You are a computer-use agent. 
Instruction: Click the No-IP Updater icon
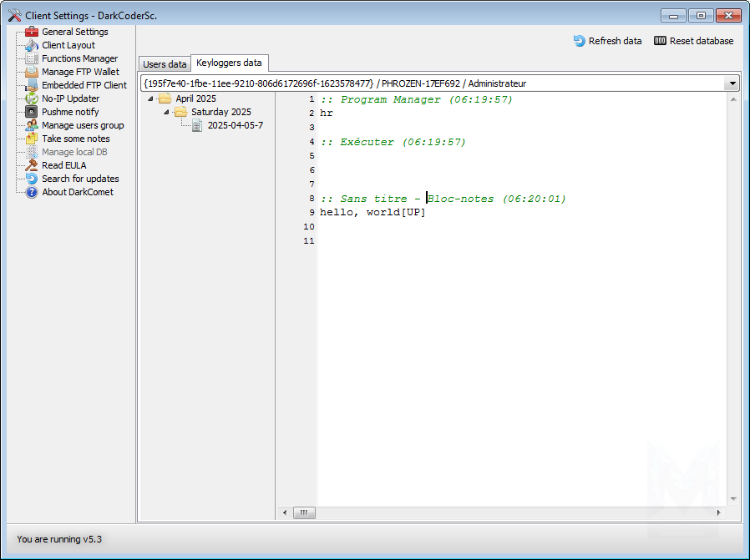pos(32,98)
